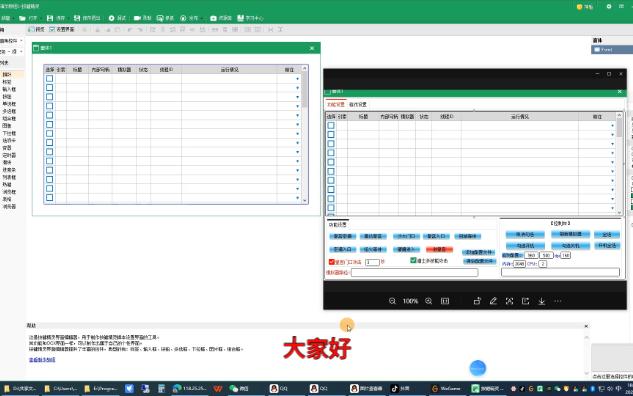Open the resource library icon in the top toolbar
633x396 pixels.
(x=214, y=18)
